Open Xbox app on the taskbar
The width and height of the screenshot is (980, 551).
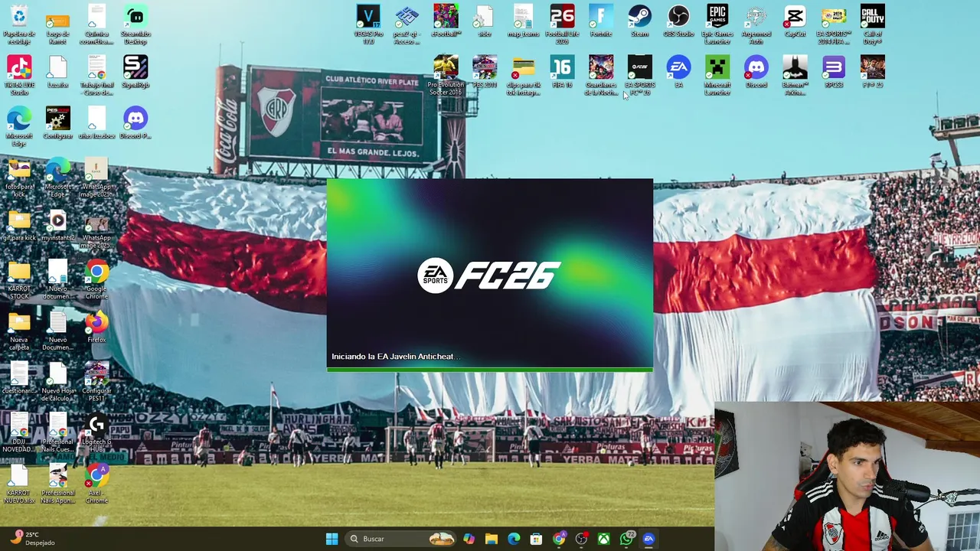[x=604, y=539]
